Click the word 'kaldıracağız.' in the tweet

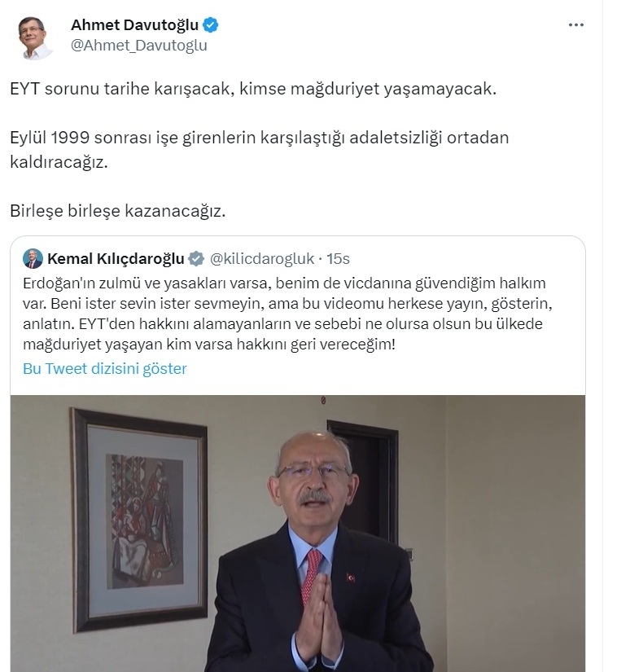tap(59, 162)
